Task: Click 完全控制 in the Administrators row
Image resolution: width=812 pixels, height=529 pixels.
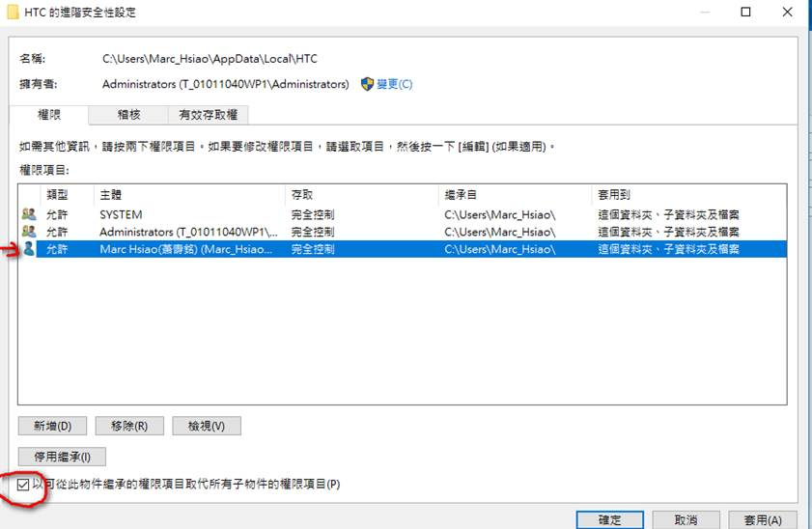Action: [x=312, y=232]
